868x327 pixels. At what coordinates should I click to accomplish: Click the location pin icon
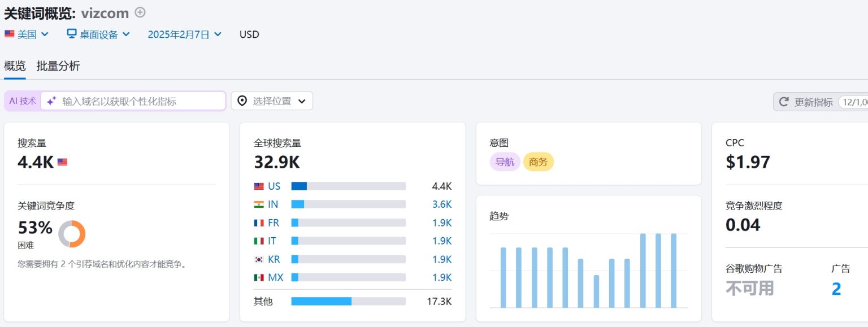242,101
